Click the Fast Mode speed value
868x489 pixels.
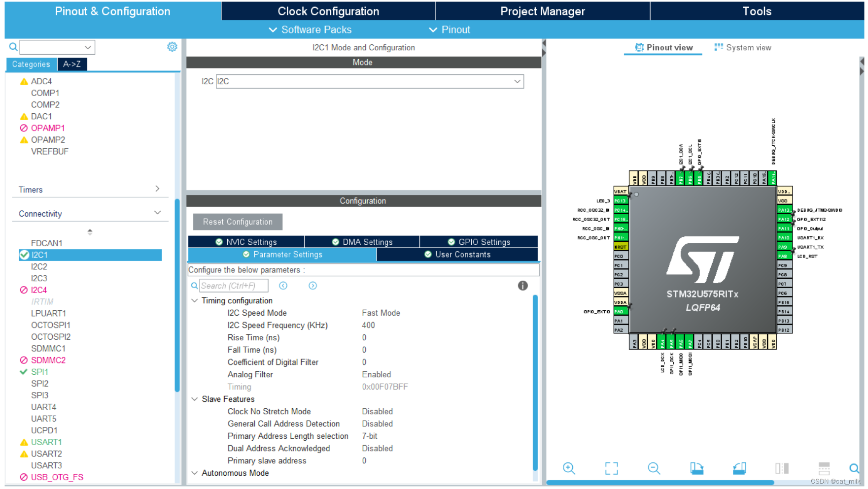pyautogui.click(x=381, y=313)
